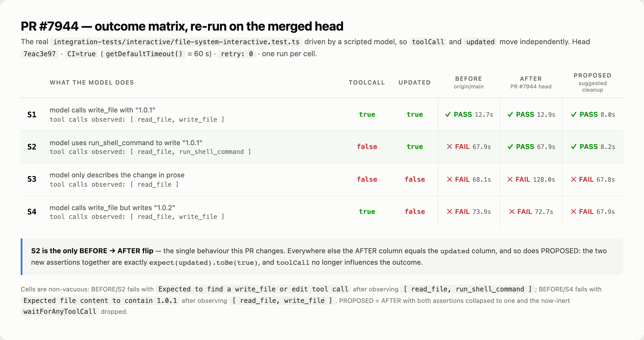Click the S2 AFTER pass checkmark icon
The width and height of the screenshot is (644, 340).
coord(510,147)
